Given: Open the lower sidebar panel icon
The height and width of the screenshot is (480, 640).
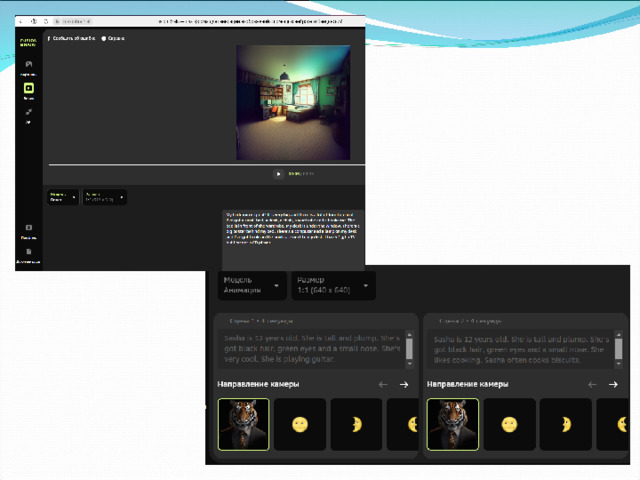Looking at the screenshot, I should pyautogui.click(x=29, y=228).
